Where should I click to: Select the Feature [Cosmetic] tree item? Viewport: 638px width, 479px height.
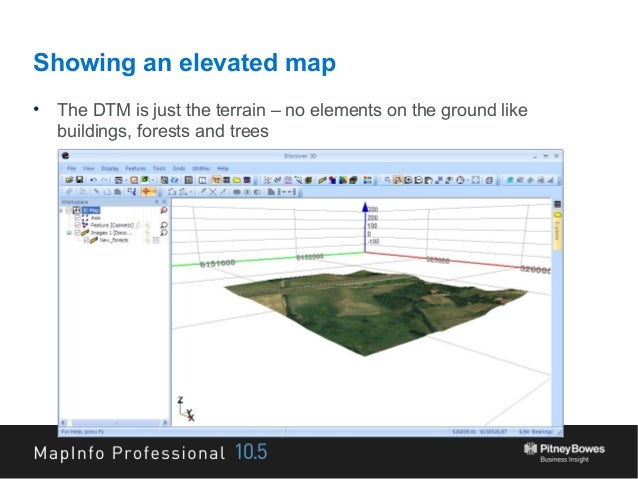tap(112, 225)
